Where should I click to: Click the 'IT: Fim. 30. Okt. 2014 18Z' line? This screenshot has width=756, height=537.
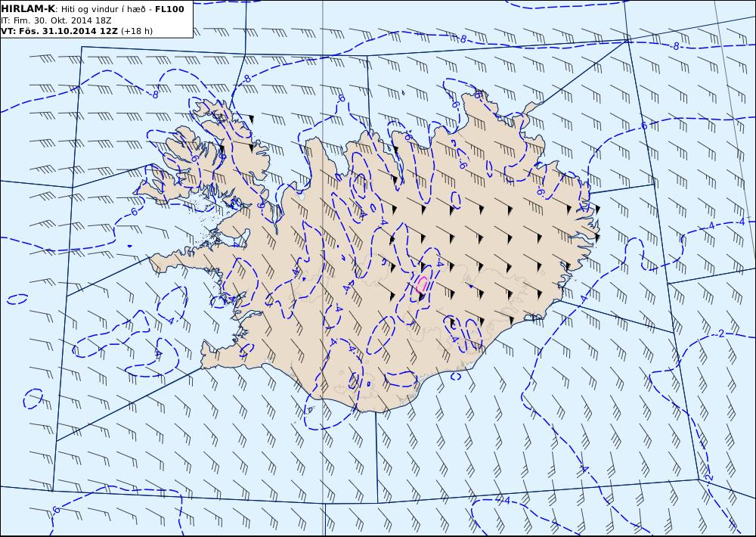click(56, 20)
